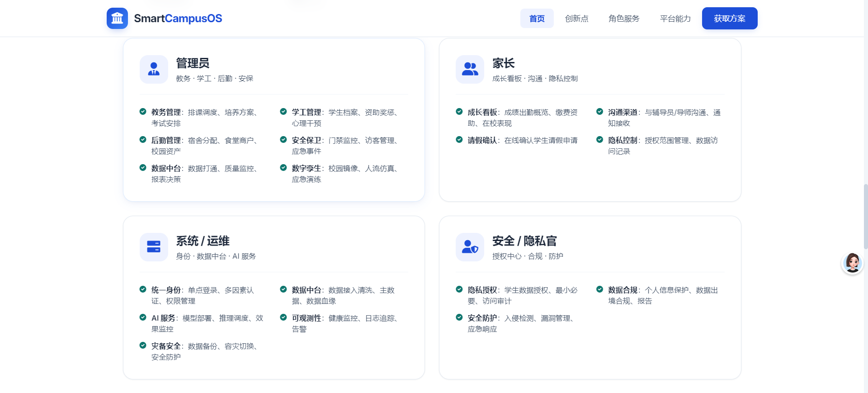
Task: Click the 安全 / 隐私官 shield-user icon
Action: (x=470, y=247)
